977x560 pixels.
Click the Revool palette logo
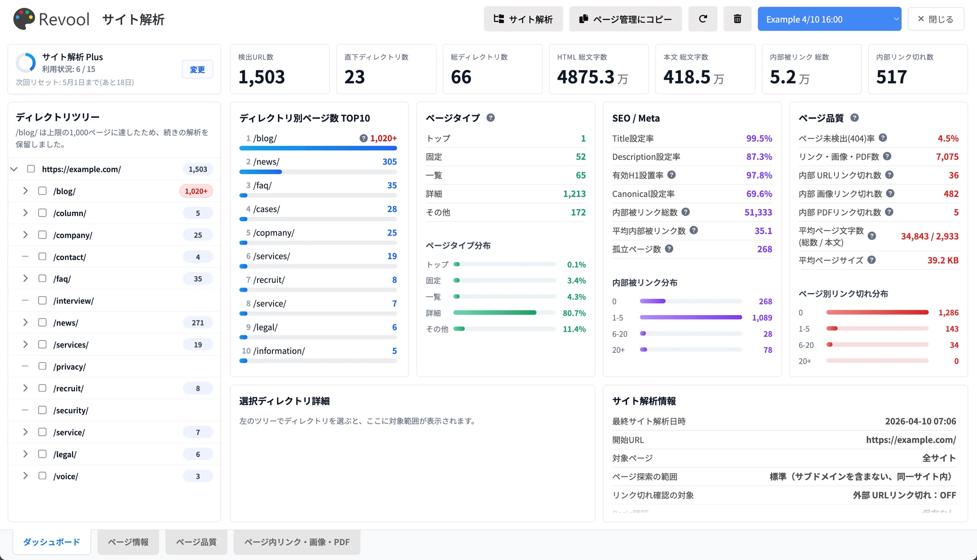[24, 19]
